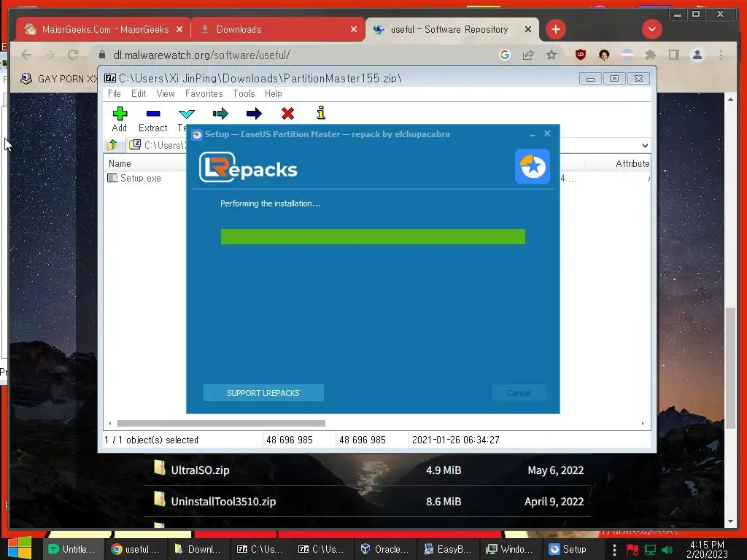Click the browser address bar URL
Viewport: 747px width, 560px height.
point(201,55)
